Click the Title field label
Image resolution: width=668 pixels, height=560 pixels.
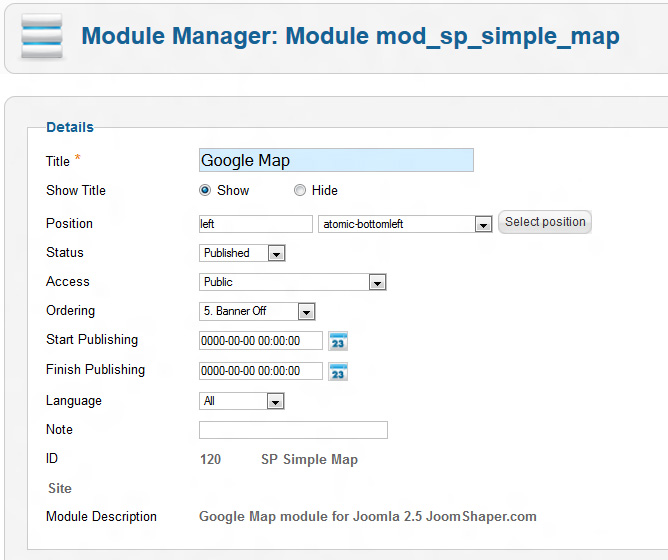58,161
